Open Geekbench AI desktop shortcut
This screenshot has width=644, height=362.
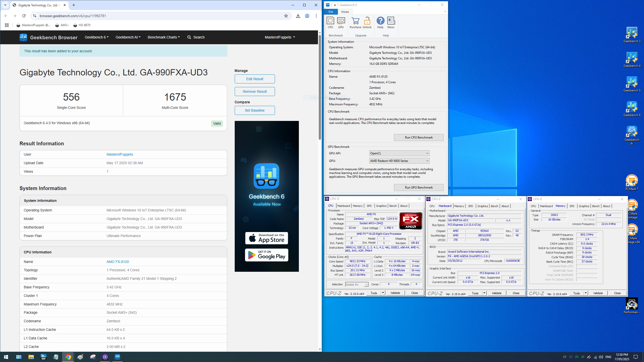tap(632, 135)
